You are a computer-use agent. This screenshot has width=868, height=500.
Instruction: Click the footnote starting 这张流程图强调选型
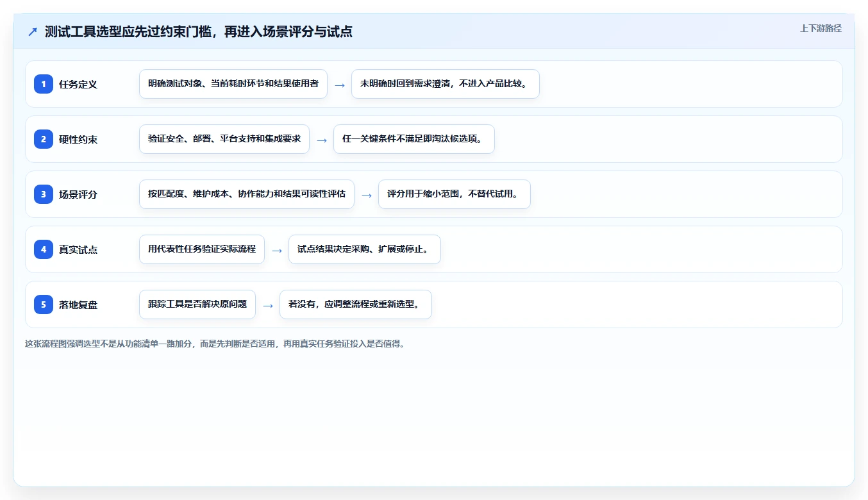(215, 344)
